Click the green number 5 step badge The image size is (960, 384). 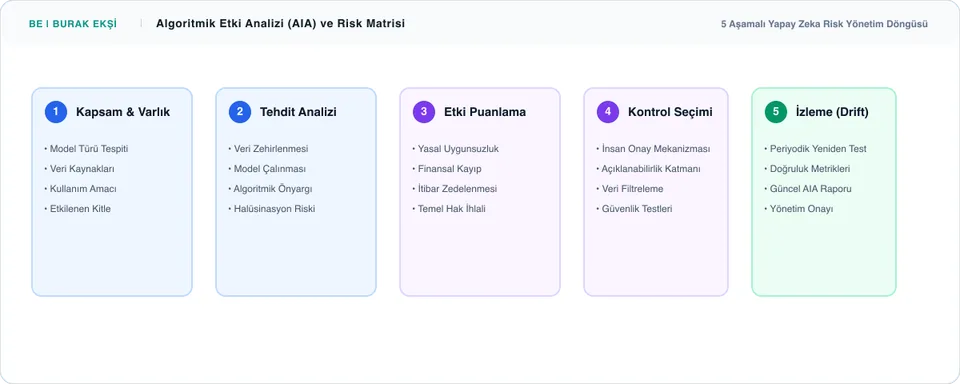pos(776,112)
